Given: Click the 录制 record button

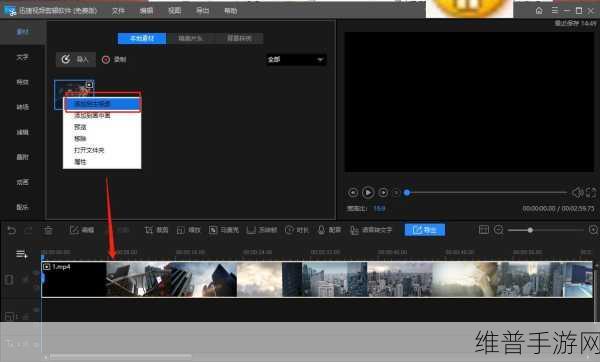Looking at the screenshot, I should 114,59.
